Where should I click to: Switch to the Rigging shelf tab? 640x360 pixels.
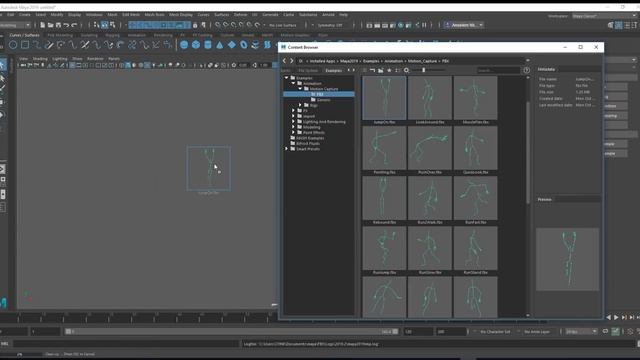point(112,36)
